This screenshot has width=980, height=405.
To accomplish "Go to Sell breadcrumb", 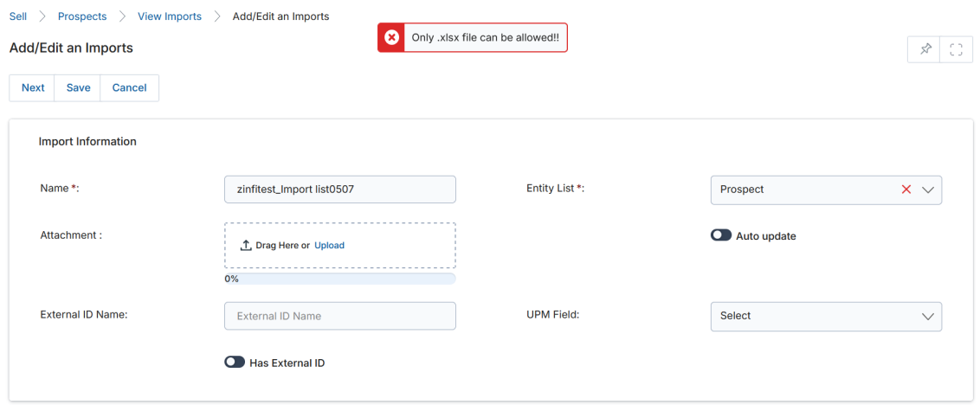I will pos(18,16).
